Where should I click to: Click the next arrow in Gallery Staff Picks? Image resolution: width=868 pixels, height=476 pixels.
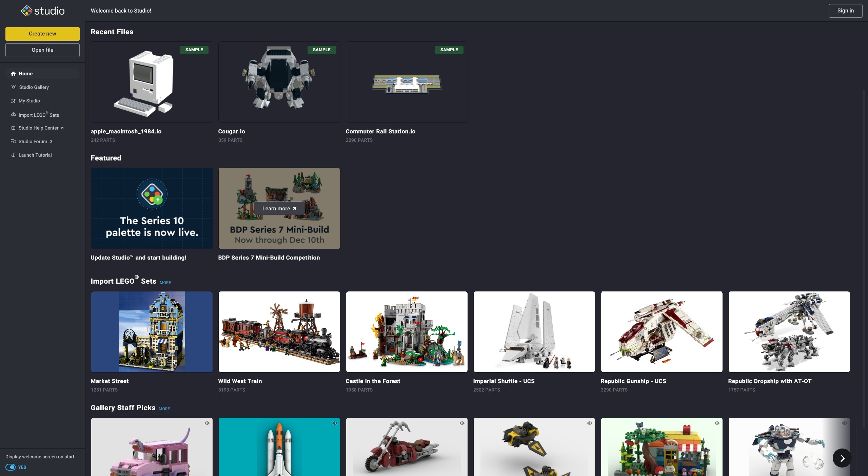[x=842, y=458]
